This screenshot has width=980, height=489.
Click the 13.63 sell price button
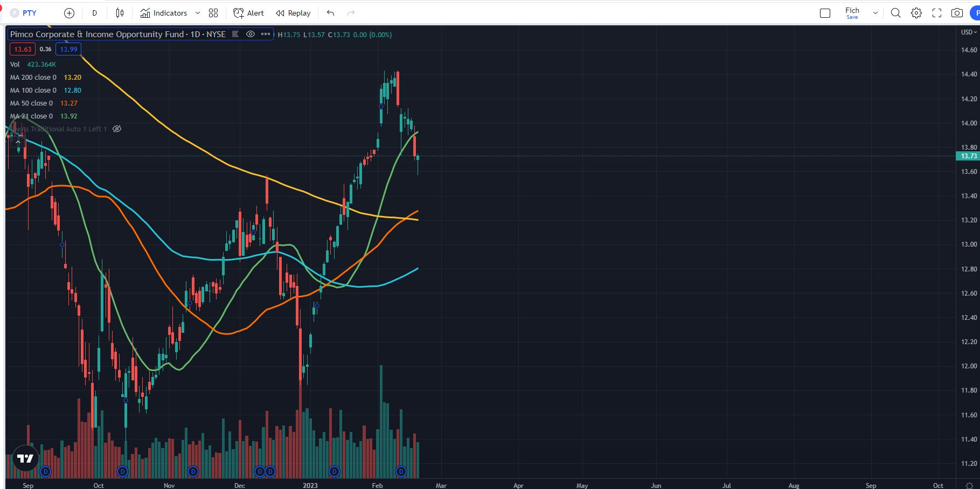click(x=23, y=49)
